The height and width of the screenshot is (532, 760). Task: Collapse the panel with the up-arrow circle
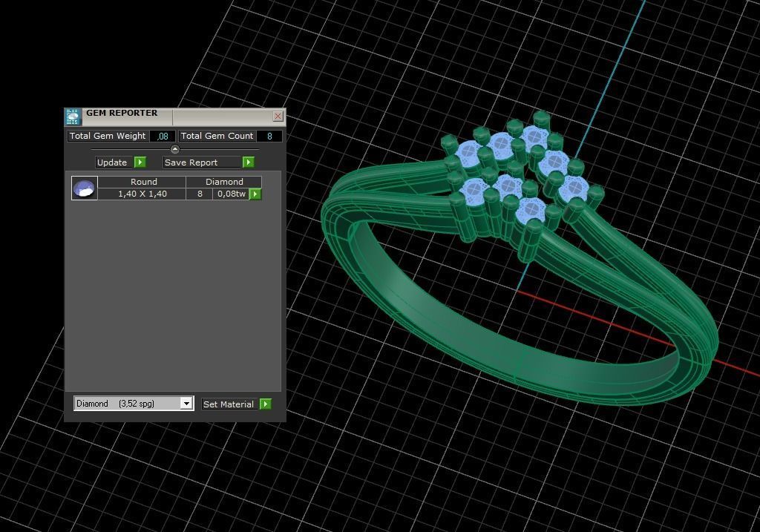click(175, 149)
